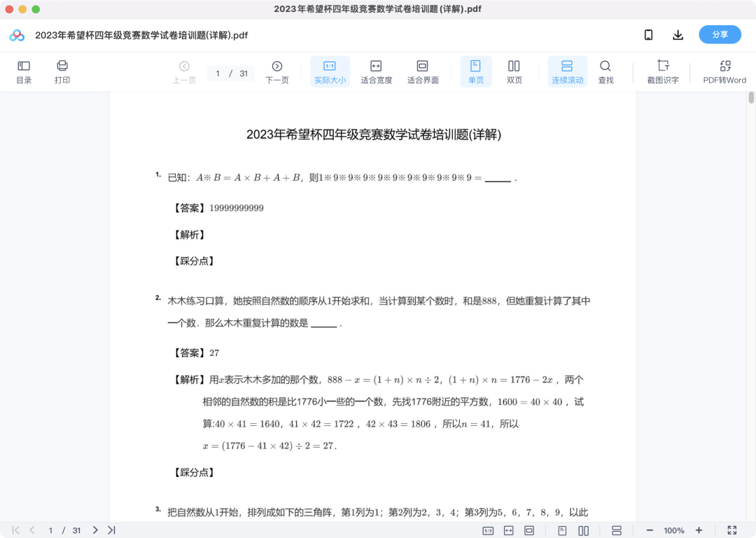Open PDF转Word converter

coord(724,72)
